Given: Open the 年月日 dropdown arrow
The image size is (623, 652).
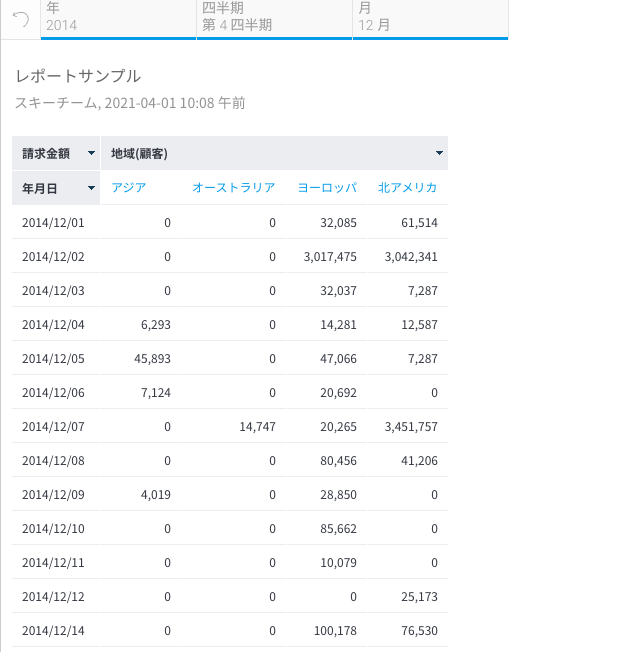Looking at the screenshot, I should (x=92, y=188).
